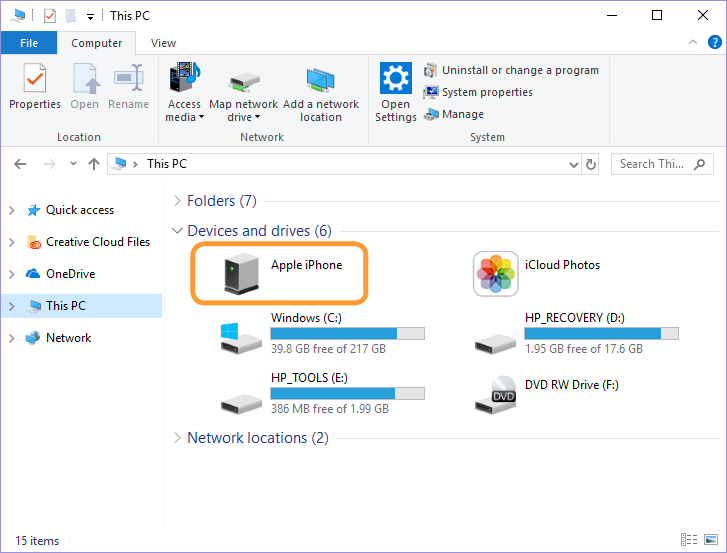Open Settings gear in ribbon
This screenshot has width=727, height=553.
395,78
